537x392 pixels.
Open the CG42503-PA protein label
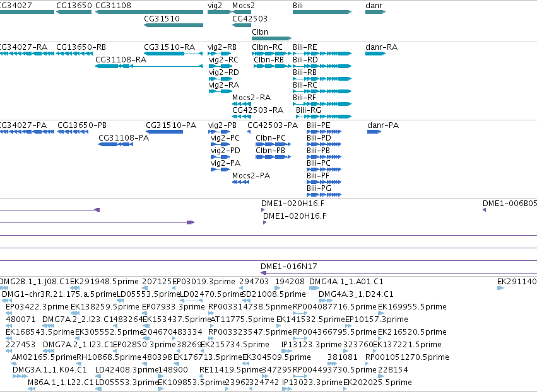click(x=273, y=125)
